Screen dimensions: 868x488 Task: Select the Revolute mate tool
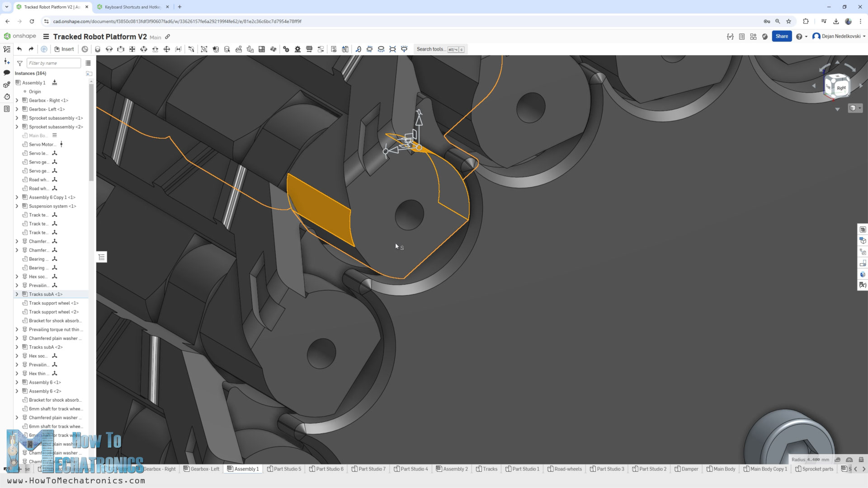click(109, 49)
